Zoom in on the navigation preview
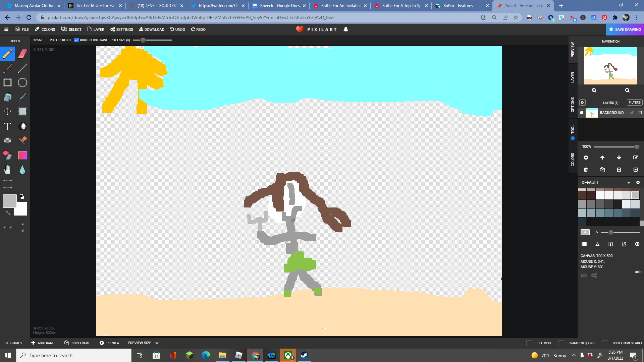The image size is (644, 362). [594, 90]
